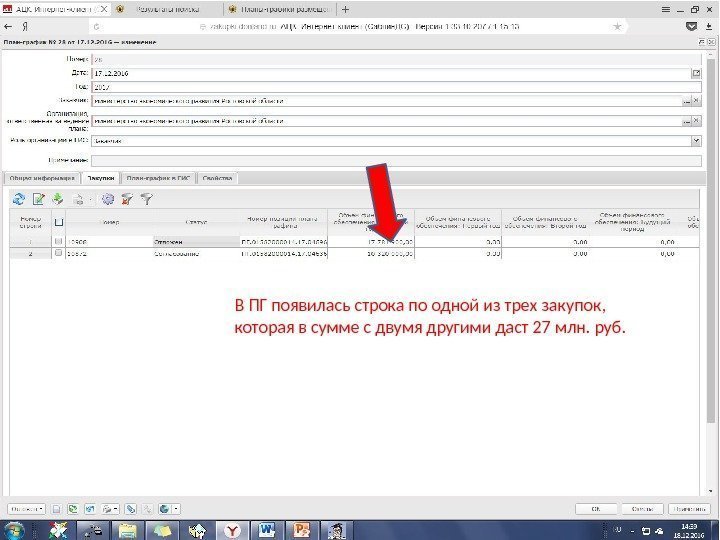Screen dimensions: 720x540
Task: Click the OK button
Action: (x=596, y=509)
